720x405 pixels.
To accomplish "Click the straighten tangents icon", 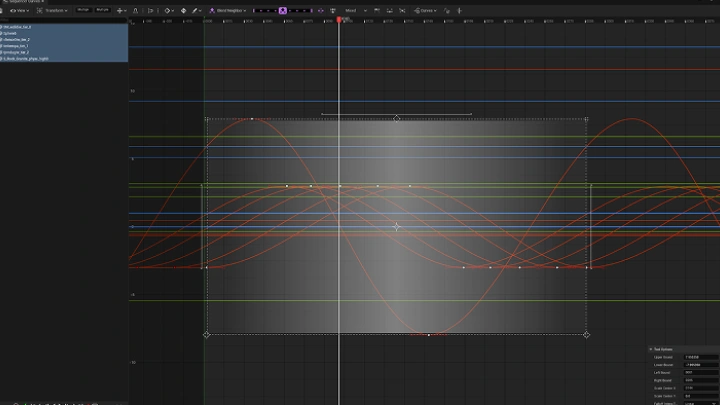I will click(389, 11).
